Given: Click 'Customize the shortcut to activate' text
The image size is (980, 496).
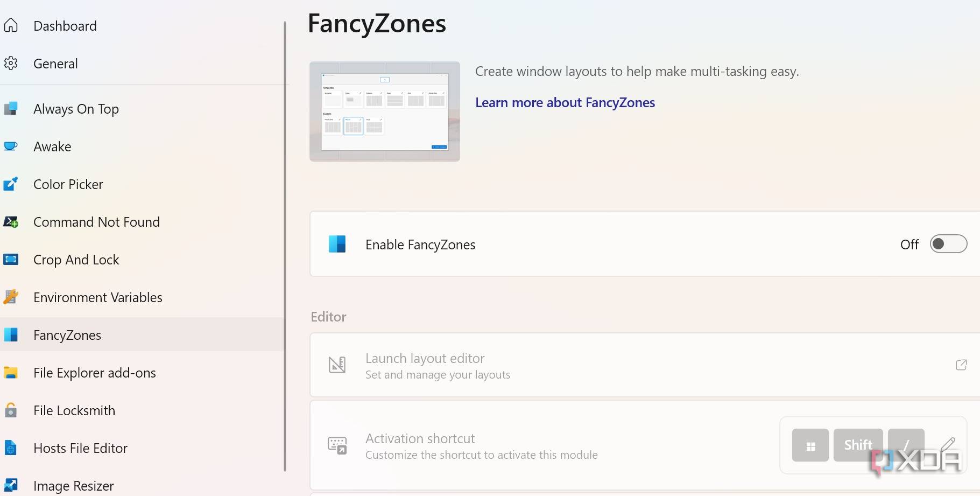Looking at the screenshot, I should 482,455.
